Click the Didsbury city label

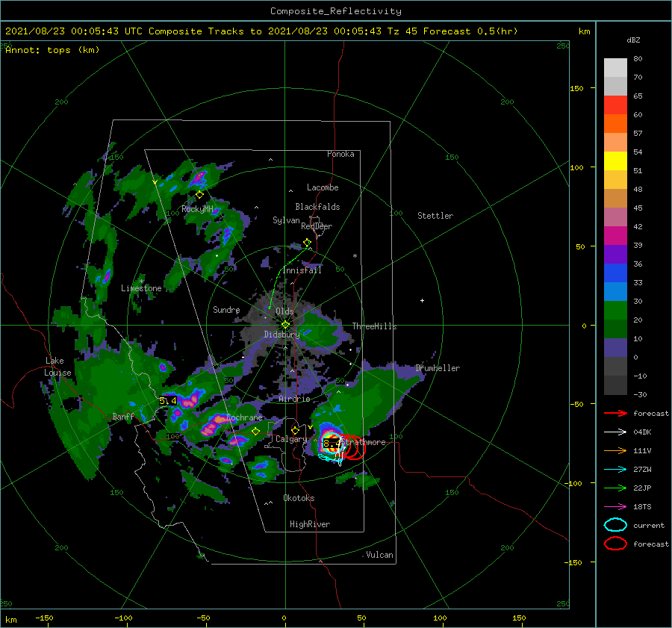click(281, 335)
